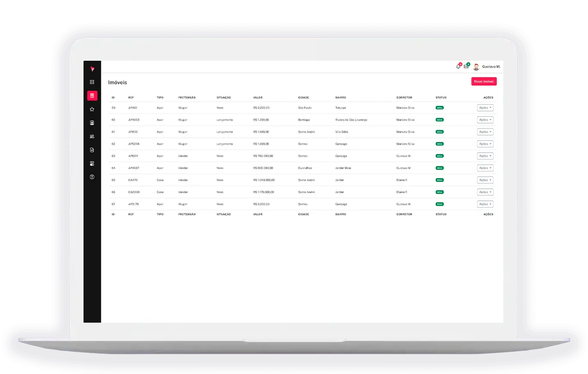Open the users group sidebar icon
Viewport: 588px width, 374px height.
coord(92,137)
